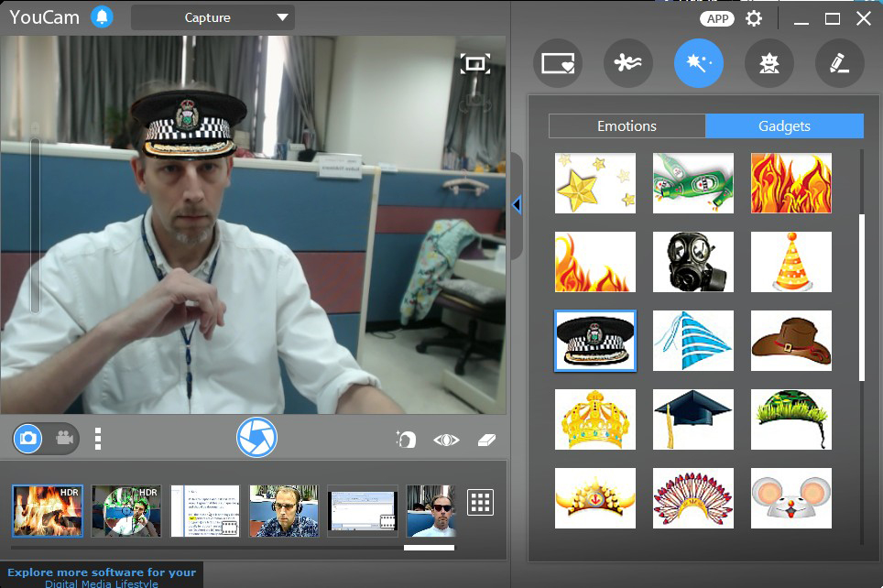Open the Capture dropdown menu
Screen dimensions: 883x588
[x=213, y=16]
